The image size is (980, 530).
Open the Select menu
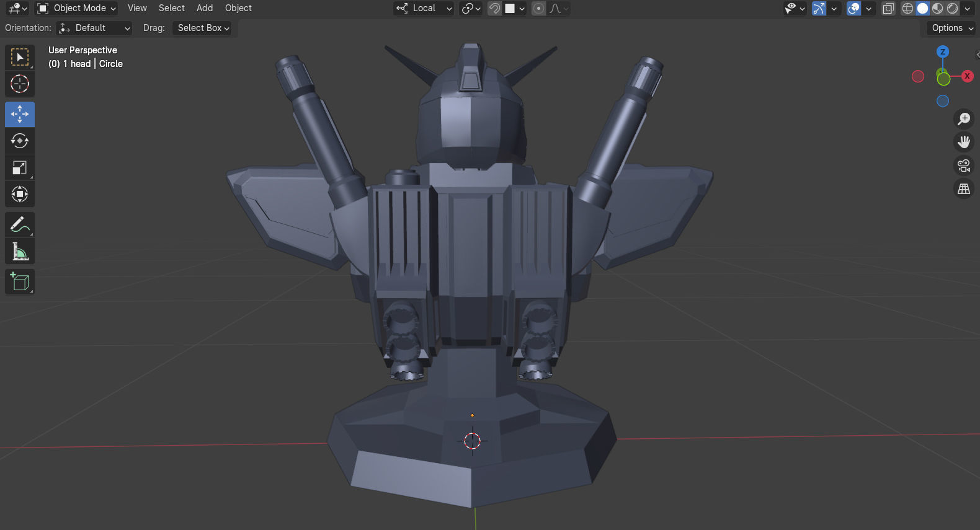click(172, 8)
